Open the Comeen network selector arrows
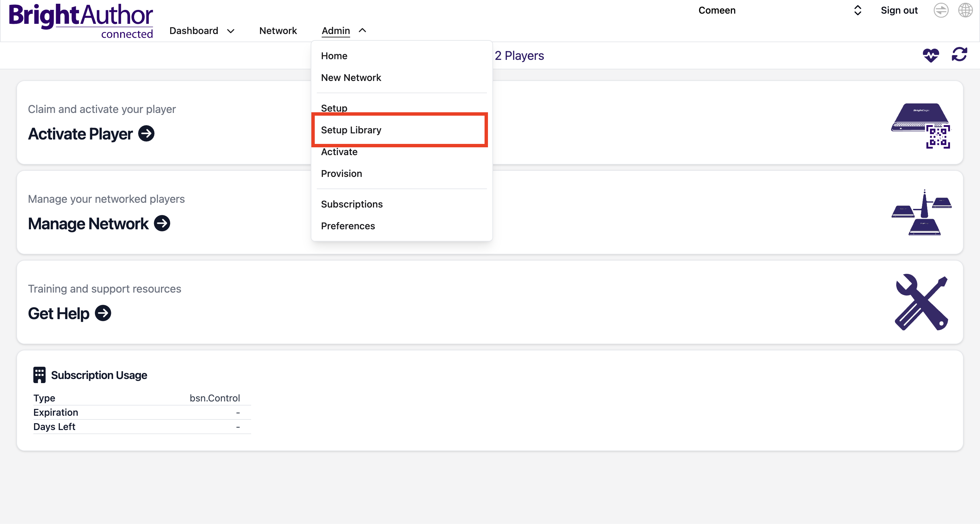Image resolution: width=980 pixels, height=528 pixels. [857, 10]
